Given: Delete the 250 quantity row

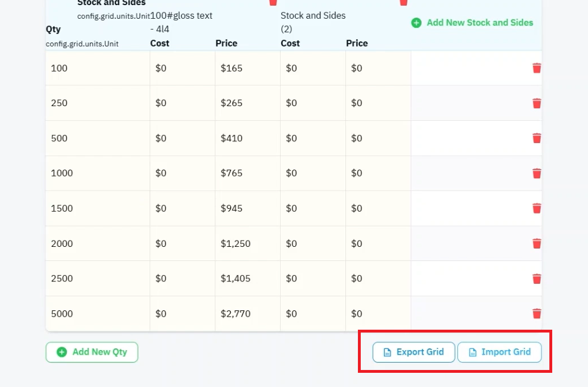Looking at the screenshot, I should [x=537, y=103].
